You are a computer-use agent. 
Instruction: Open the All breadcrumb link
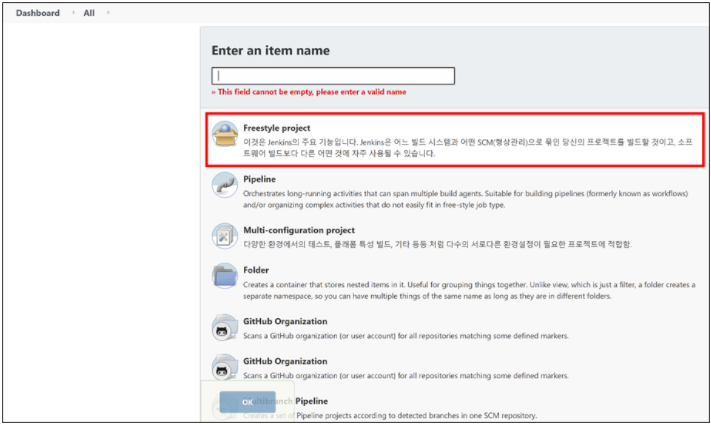click(x=89, y=13)
